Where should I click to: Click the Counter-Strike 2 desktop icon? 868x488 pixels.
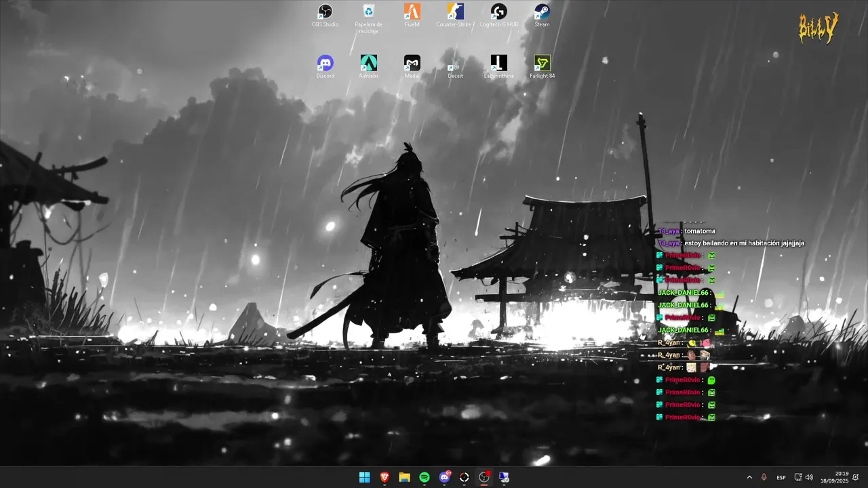(x=456, y=16)
